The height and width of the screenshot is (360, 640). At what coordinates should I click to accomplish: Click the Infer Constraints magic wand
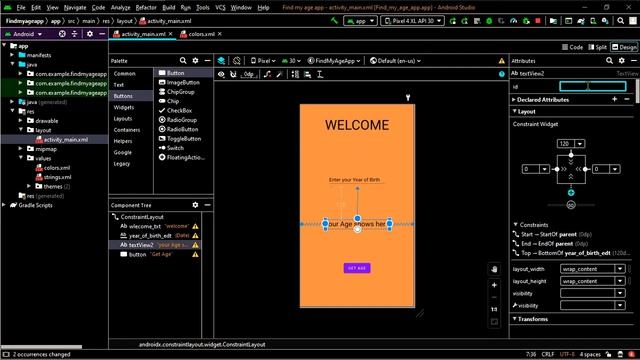click(280, 74)
